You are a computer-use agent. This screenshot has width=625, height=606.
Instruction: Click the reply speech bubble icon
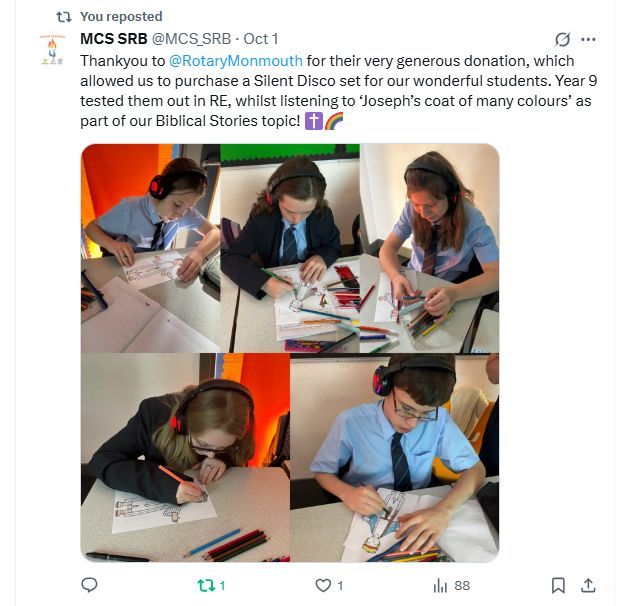(89, 585)
